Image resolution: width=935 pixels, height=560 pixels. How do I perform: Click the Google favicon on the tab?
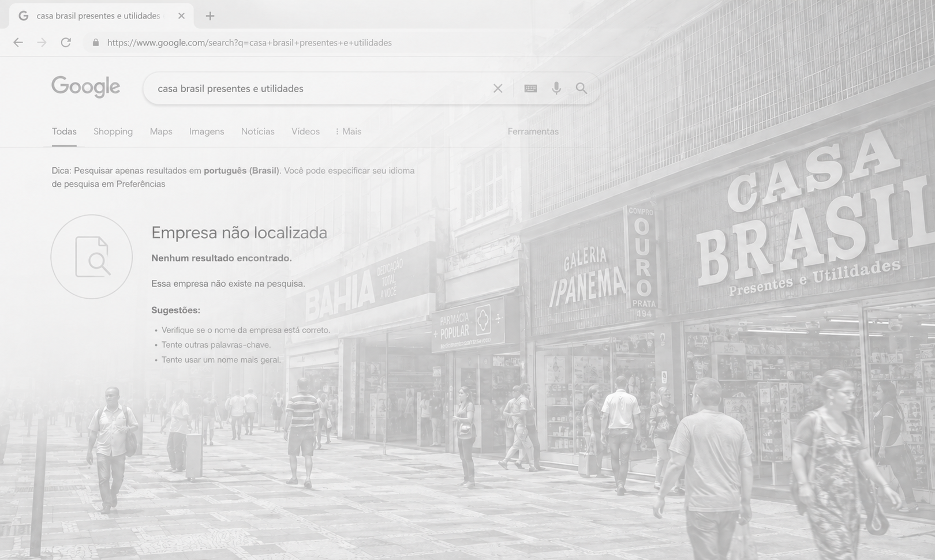click(x=24, y=16)
